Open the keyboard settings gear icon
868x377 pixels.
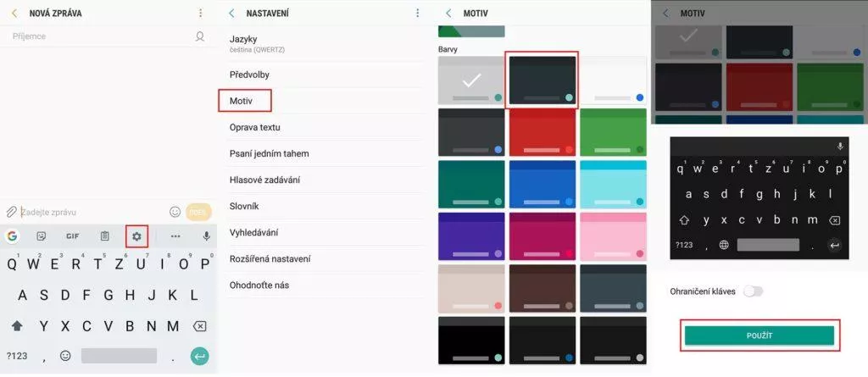[136, 236]
